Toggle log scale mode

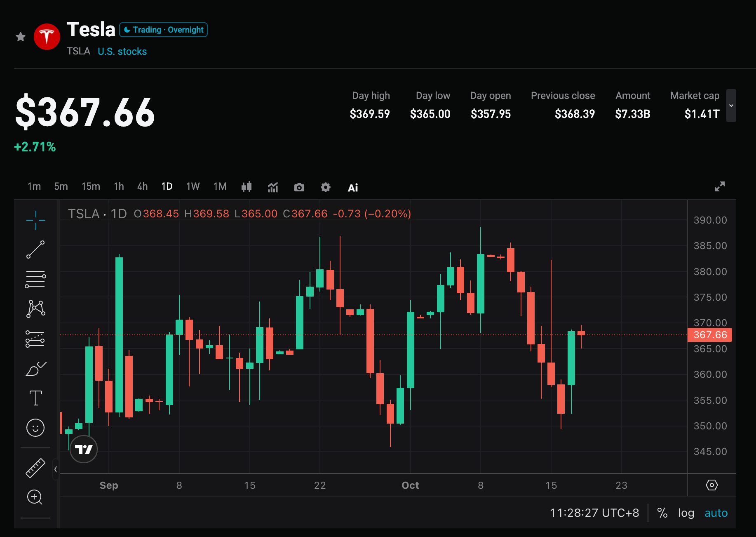[686, 513]
